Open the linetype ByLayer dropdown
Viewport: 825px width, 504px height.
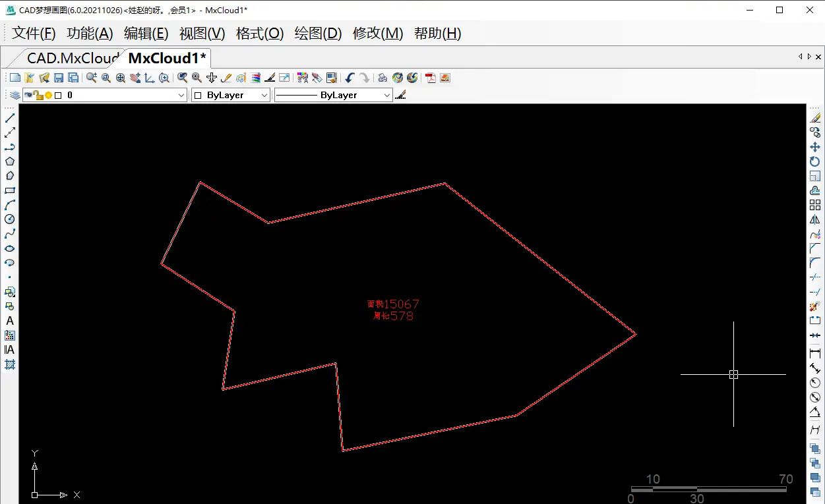tap(333, 96)
